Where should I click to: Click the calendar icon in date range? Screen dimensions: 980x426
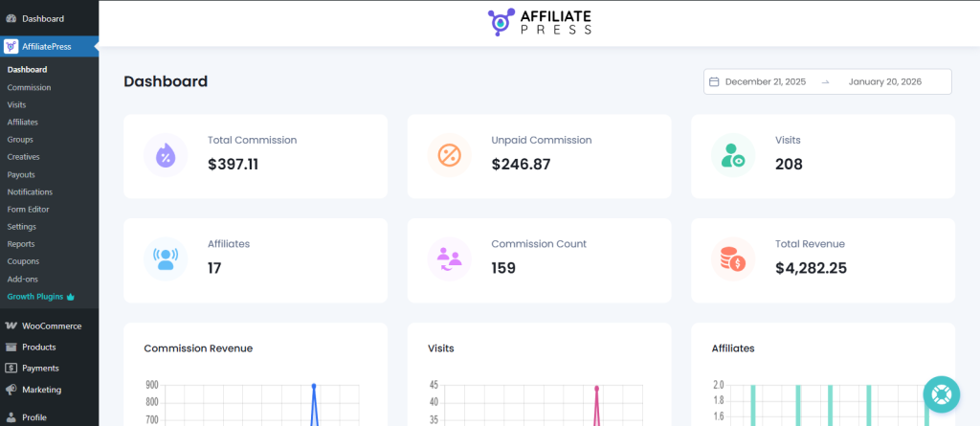click(x=714, y=82)
